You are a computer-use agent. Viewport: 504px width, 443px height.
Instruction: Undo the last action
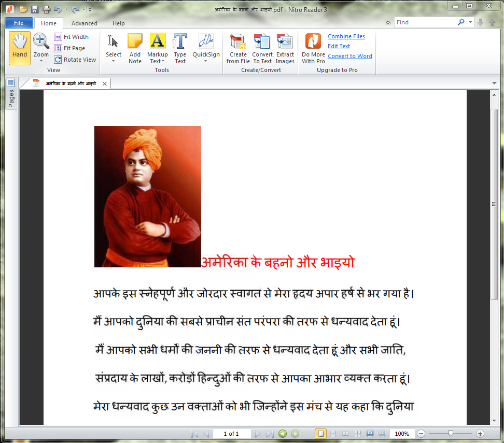(58, 10)
